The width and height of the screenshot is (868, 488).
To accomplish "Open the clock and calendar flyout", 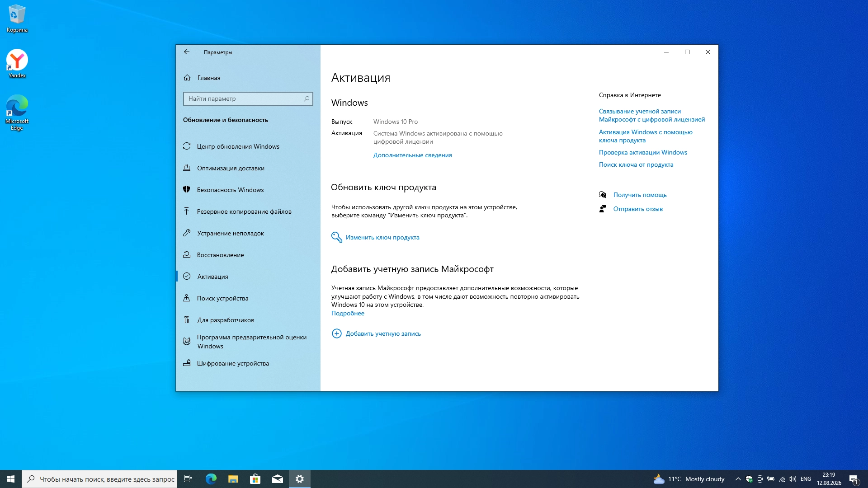I will [x=829, y=479].
